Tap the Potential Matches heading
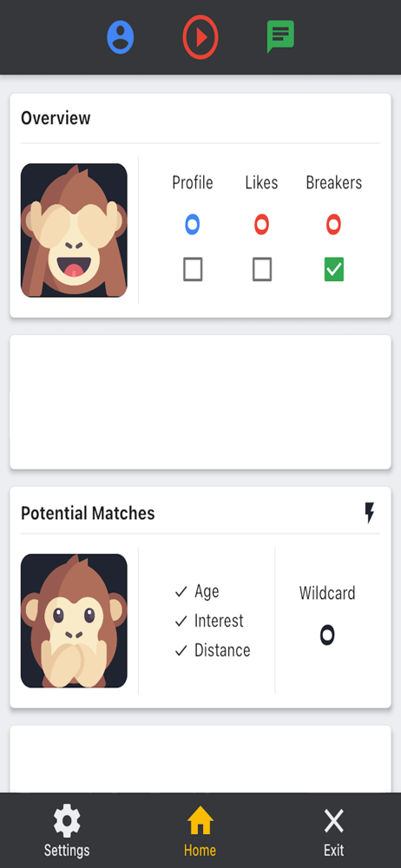 pos(88,513)
